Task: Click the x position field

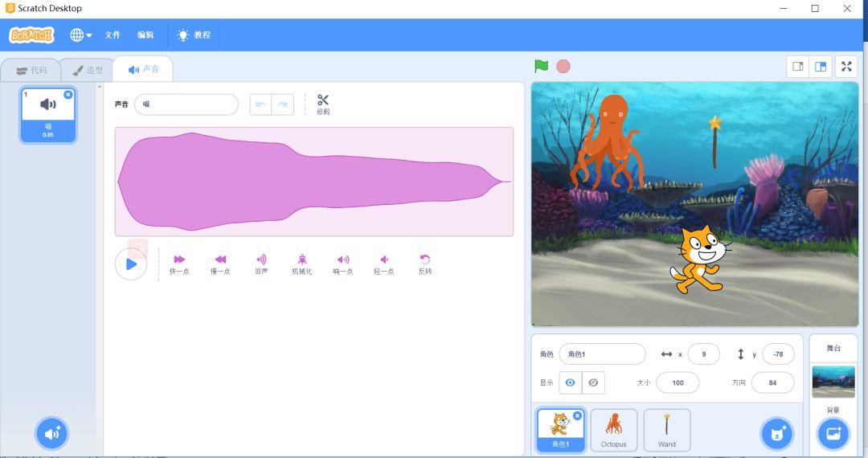Action: coord(703,354)
